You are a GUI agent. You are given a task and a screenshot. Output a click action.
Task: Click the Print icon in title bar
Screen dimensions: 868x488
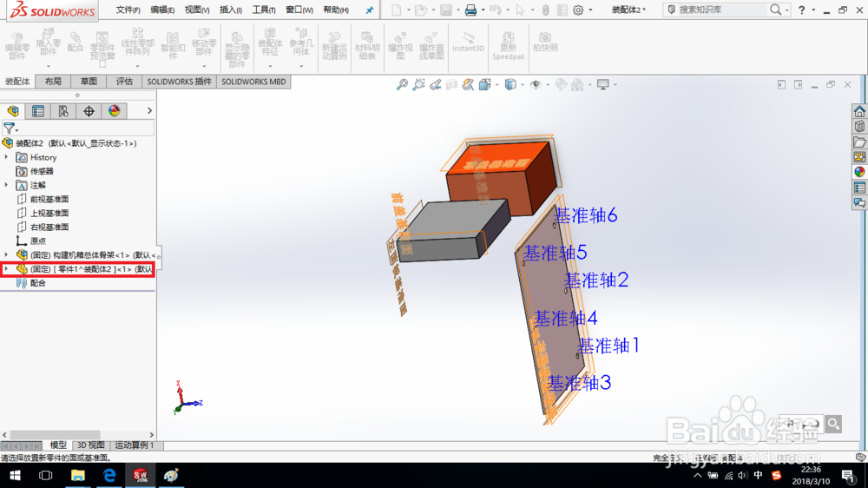pyautogui.click(x=470, y=10)
